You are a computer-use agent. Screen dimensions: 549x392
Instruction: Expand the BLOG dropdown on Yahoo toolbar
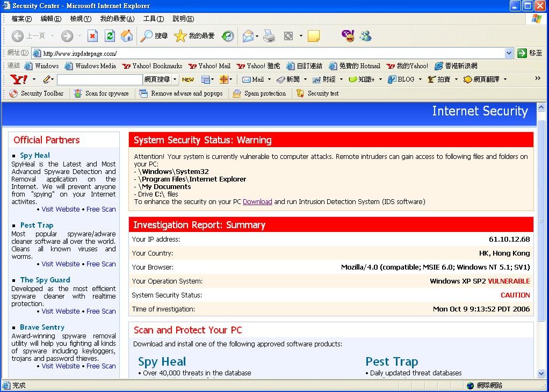tap(420, 79)
